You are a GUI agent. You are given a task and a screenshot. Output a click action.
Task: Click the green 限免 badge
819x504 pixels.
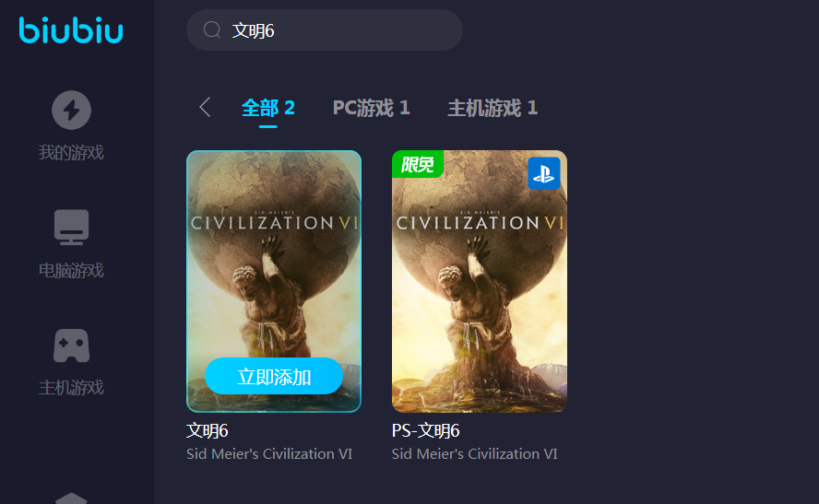click(x=418, y=164)
